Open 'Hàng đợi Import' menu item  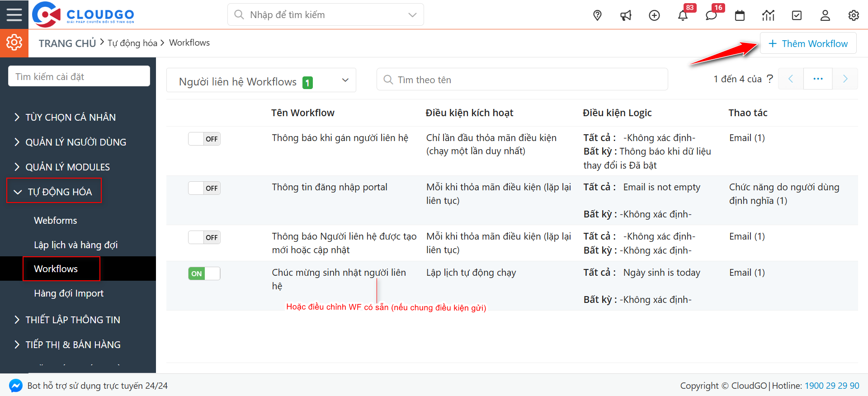click(x=69, y=293)
